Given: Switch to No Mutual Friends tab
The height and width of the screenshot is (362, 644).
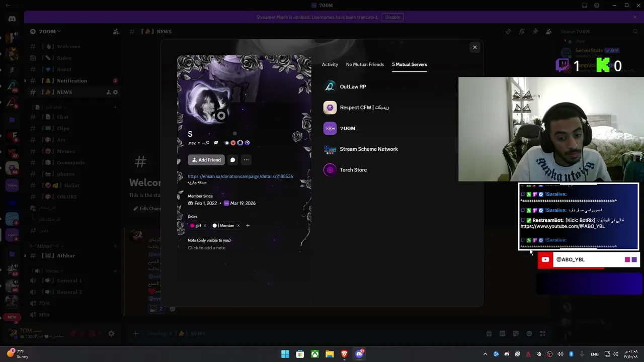Looking at the screenshot, I should 365,64.
